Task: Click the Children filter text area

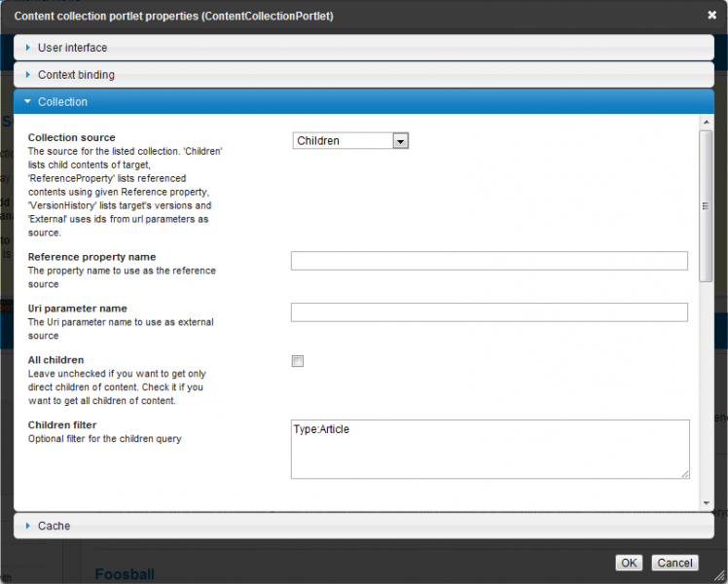Action: [x=491, y=449]
